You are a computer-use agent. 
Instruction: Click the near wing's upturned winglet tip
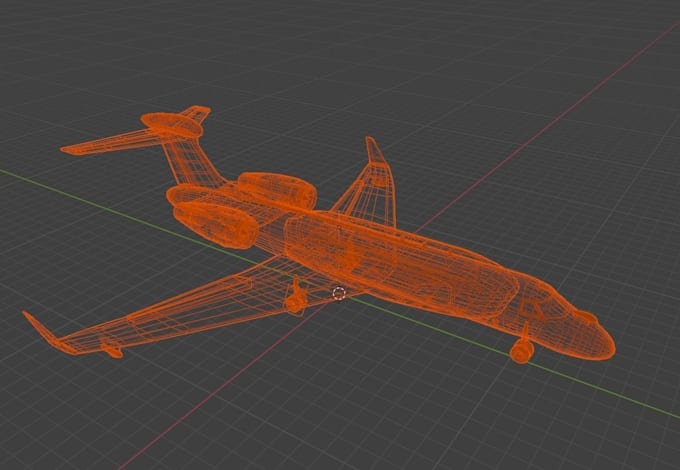(x=40, y=328)
